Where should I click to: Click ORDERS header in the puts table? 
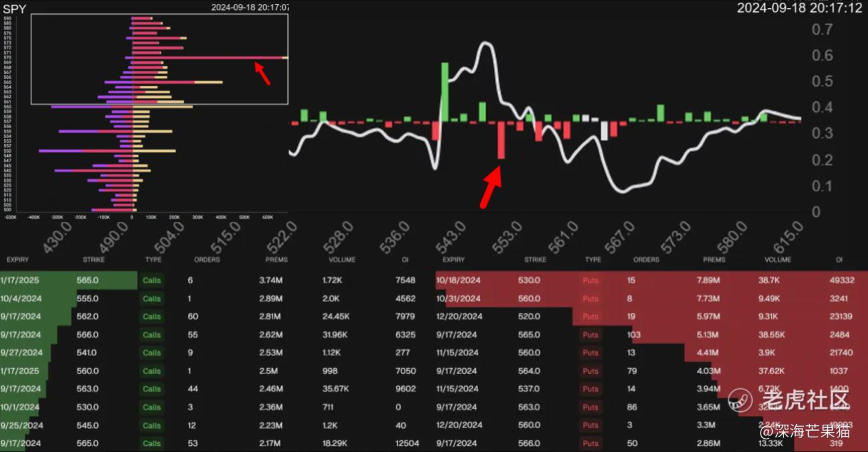[646, 259]
